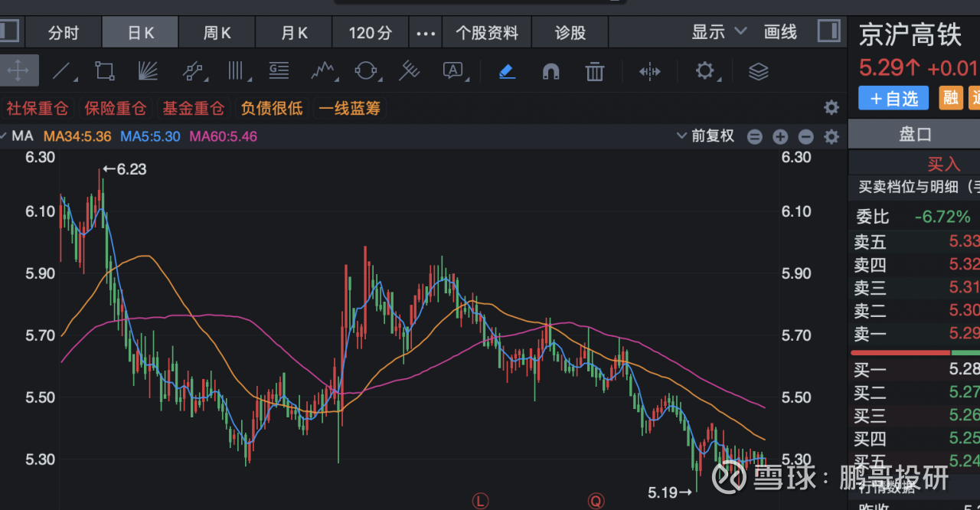Toggle the right side panel layout
The height and width of the screenshot is (510, 980).
pos(828,31)
